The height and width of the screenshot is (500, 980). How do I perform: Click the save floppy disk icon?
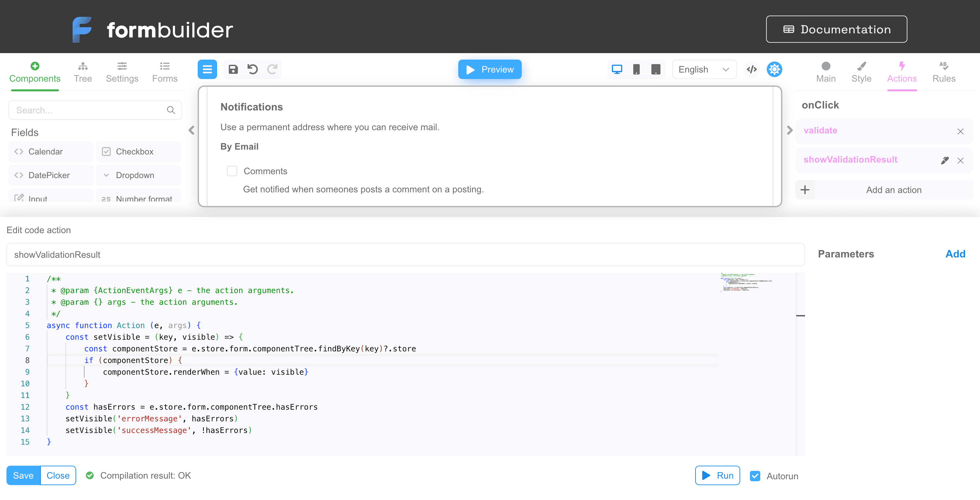(233, 69)
